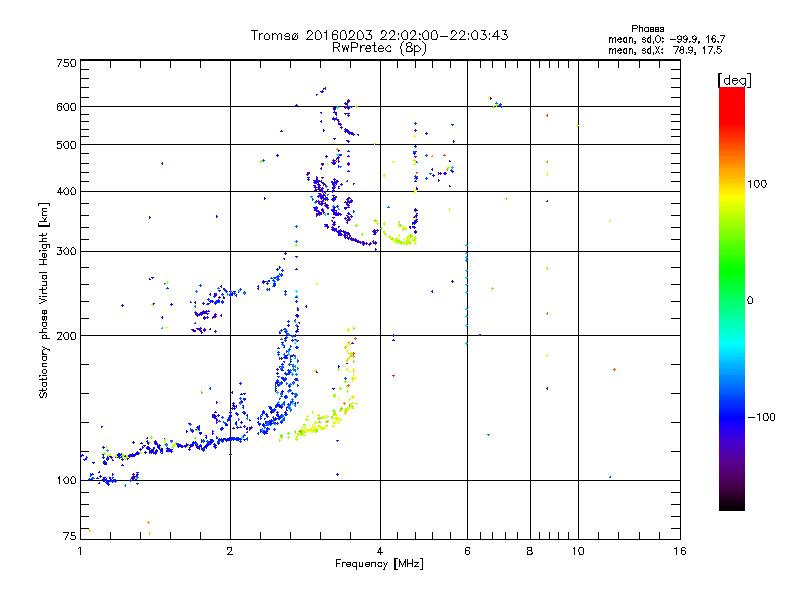Image resolution: width=800 pixels, height=600 pixels.
Task: Click the x-axis tick label "1"
Action: coord(80,551)
